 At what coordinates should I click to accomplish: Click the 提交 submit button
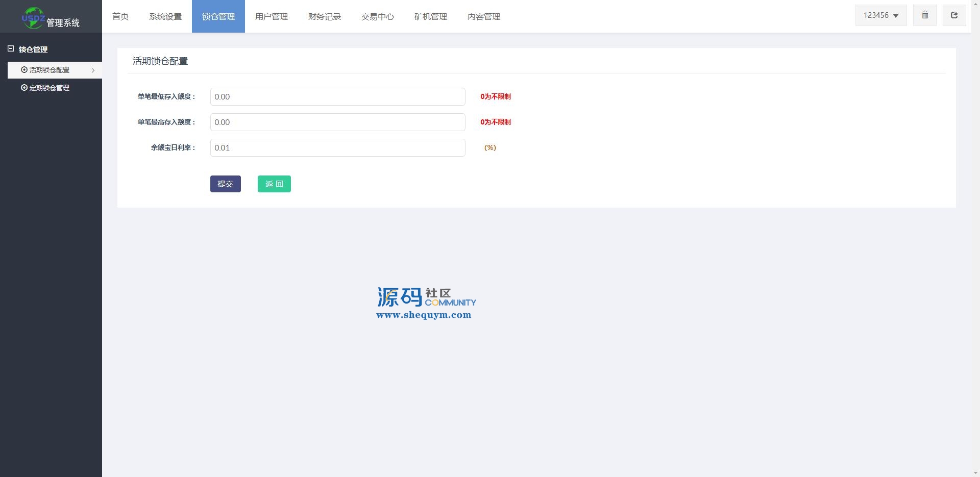226,184
